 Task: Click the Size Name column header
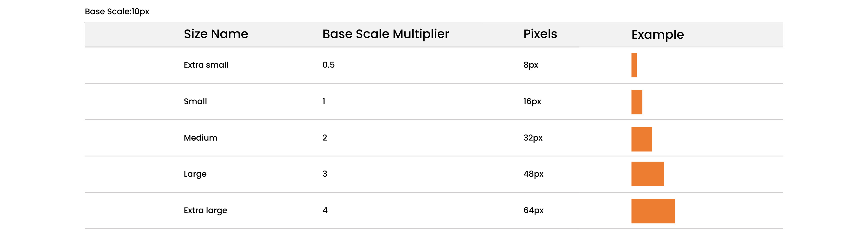pos(216,34)
